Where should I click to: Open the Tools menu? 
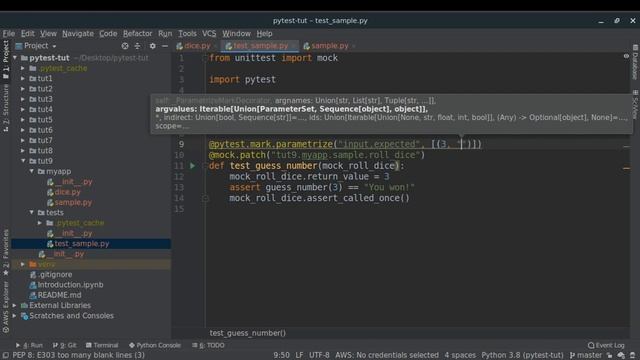pos(187,33)
